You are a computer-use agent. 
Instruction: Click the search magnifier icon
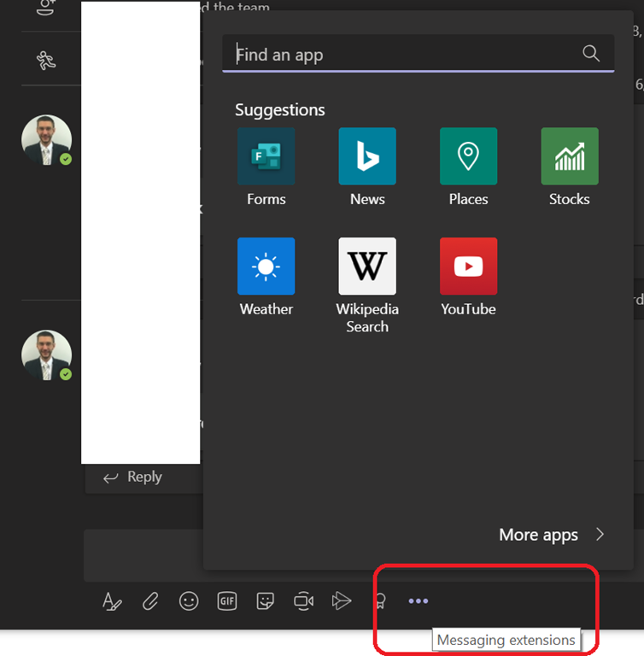591,54
